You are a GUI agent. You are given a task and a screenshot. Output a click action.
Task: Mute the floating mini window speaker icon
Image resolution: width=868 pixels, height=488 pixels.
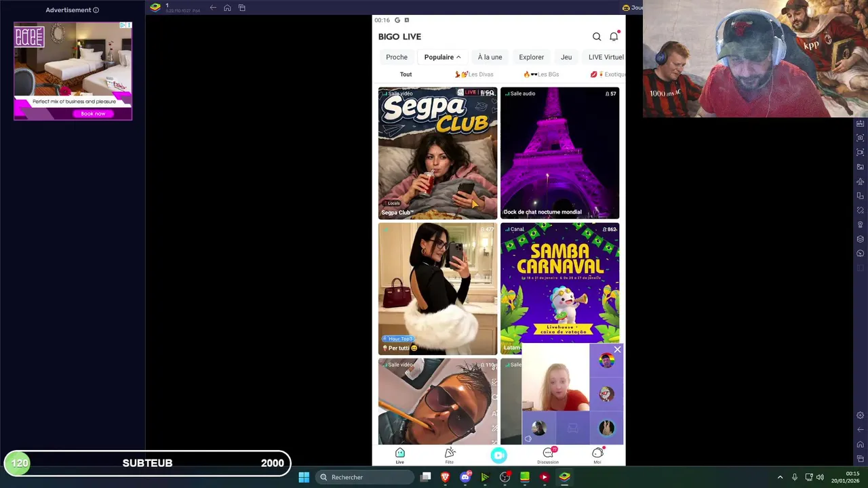coord(528,439)
